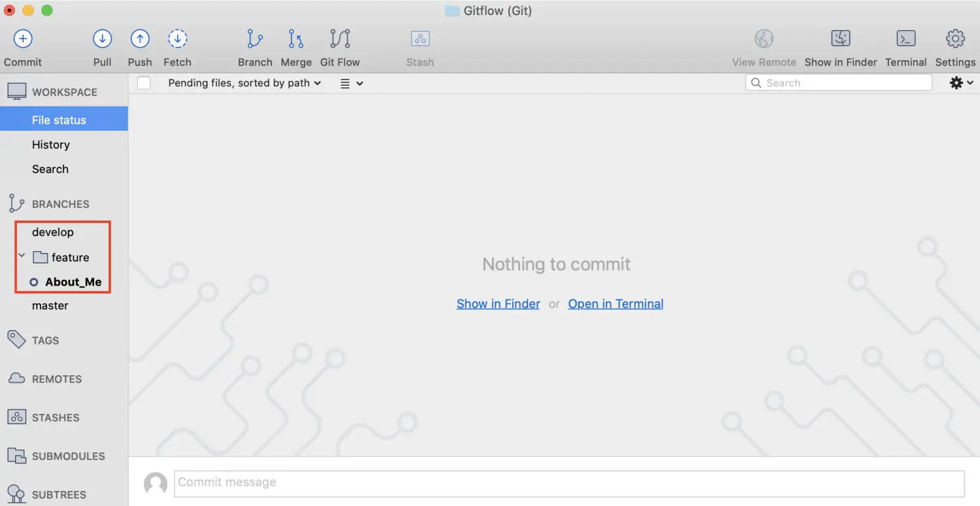Screen dimensions: 980x506
Task: Select the master branch
Action: click(50, 305)
